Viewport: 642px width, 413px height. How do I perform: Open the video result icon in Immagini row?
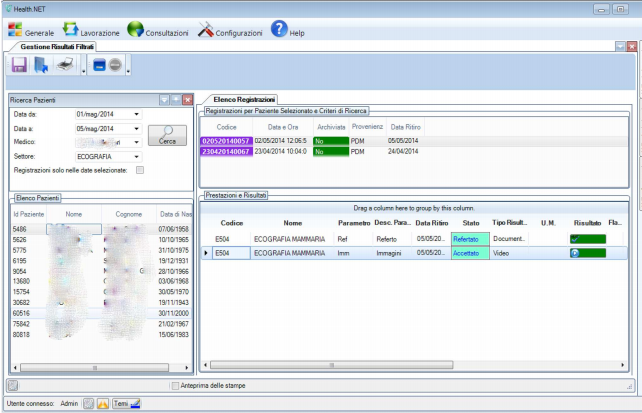click(575, 254)
